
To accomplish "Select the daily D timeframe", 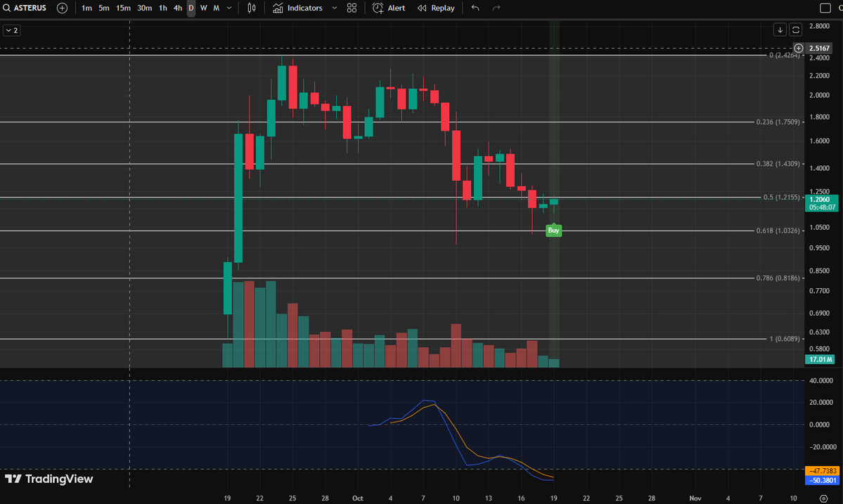I will [x=191, y=8].
